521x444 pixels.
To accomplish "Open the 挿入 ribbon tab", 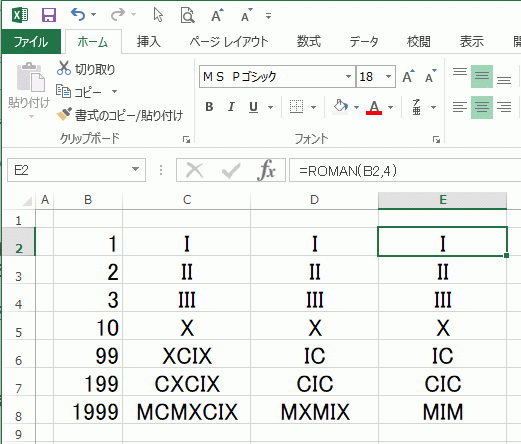I will 148,42.
